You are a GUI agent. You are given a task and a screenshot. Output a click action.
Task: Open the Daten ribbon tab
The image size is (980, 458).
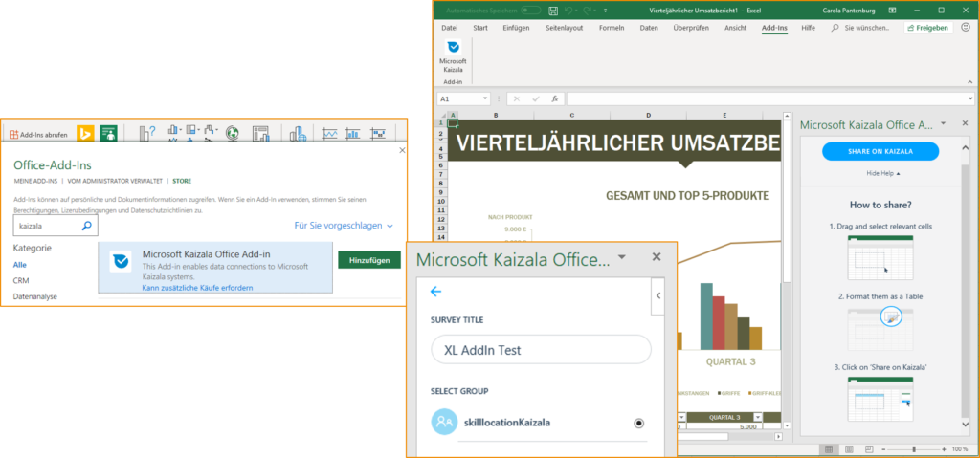[649, 28]
